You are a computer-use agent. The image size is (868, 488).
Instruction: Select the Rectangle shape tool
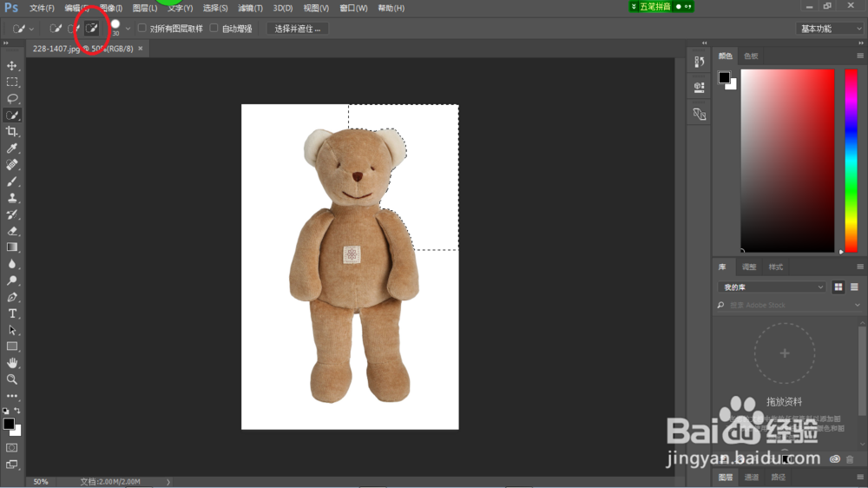tap(11, 346)
